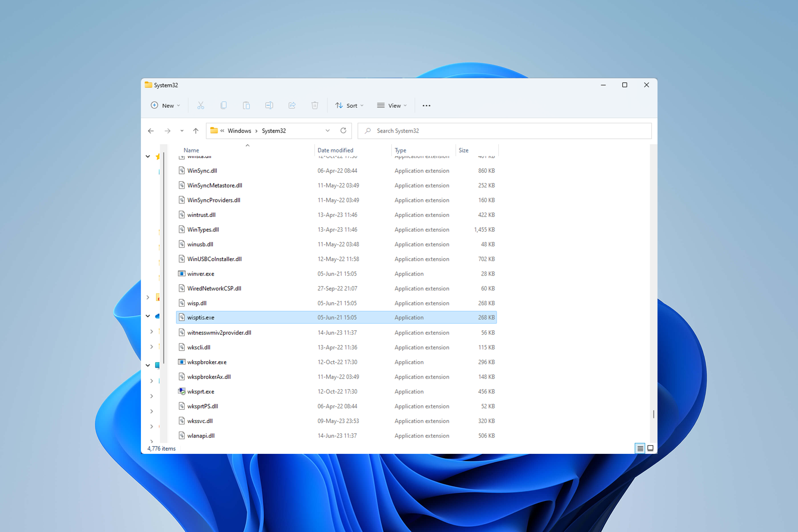Click the Paste clipboard icon
Screen dimensions: 798x532
pos(246,106)
